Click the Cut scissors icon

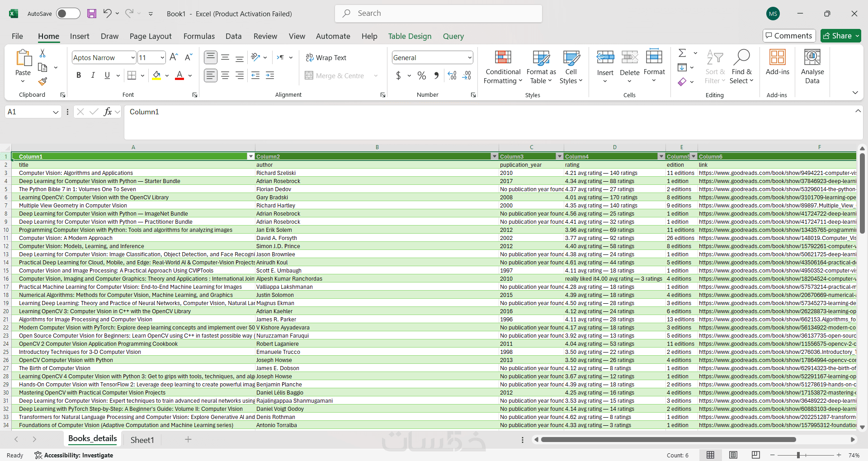point(42,53)
